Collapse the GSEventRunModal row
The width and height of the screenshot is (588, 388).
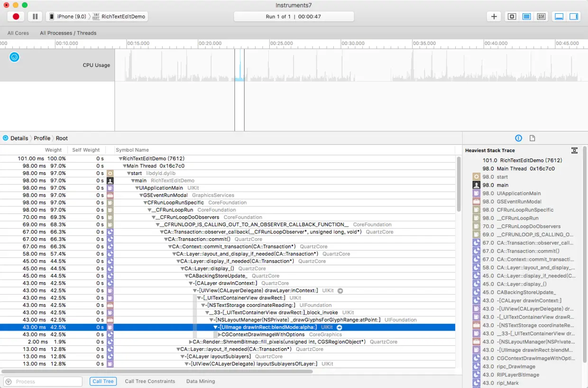pos(141,195)
